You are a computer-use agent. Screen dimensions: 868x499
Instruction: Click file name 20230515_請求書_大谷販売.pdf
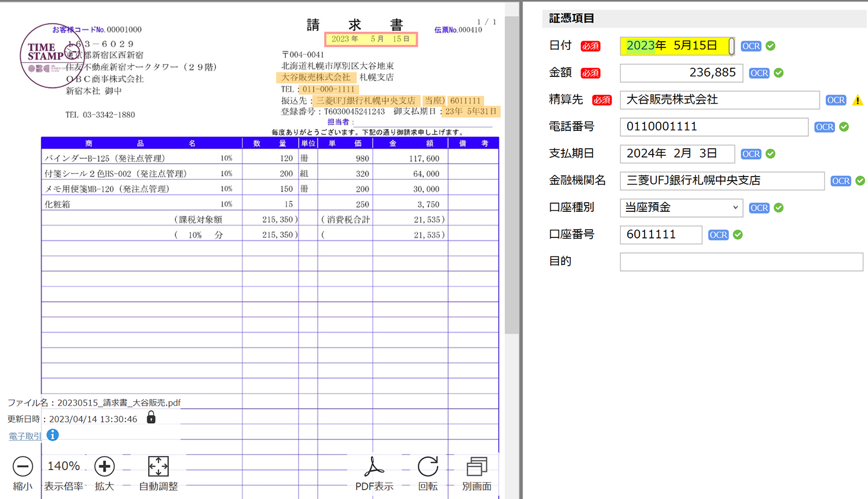point(119,402)
